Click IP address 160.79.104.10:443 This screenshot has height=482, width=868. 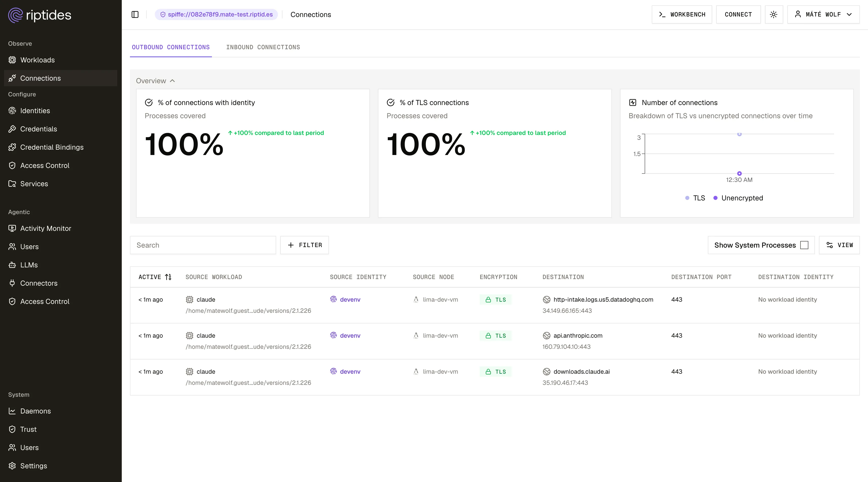[x=566, y=347]
